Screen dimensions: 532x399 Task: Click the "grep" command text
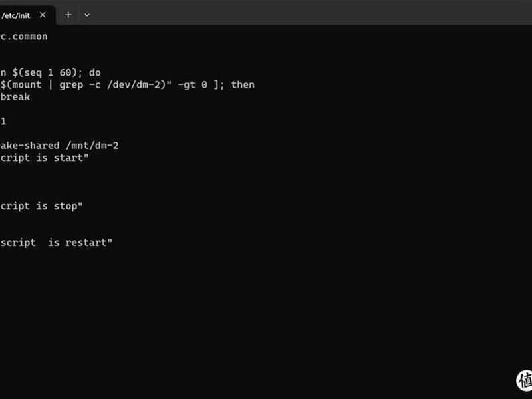pos(71,85)
